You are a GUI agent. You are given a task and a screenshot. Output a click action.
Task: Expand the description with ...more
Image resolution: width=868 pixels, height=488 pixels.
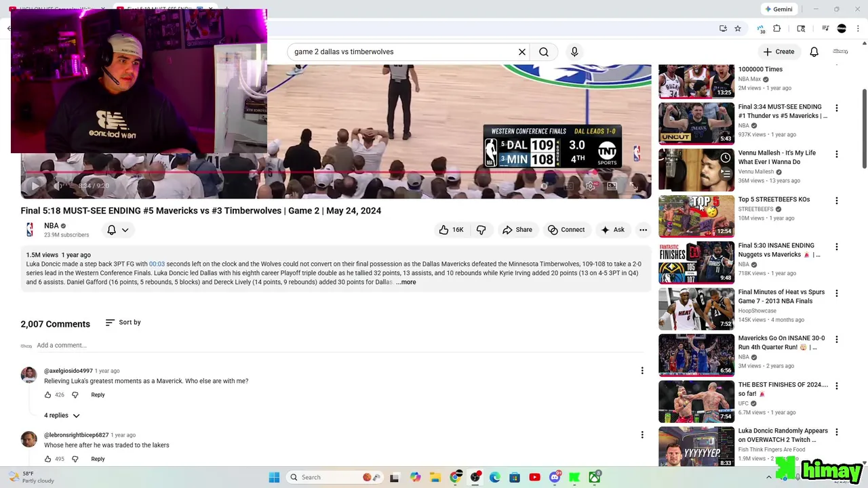click(406, 282)
